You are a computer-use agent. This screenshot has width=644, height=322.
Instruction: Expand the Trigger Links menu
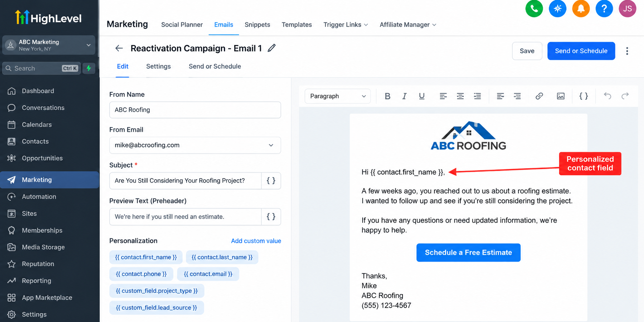(346, 25)
